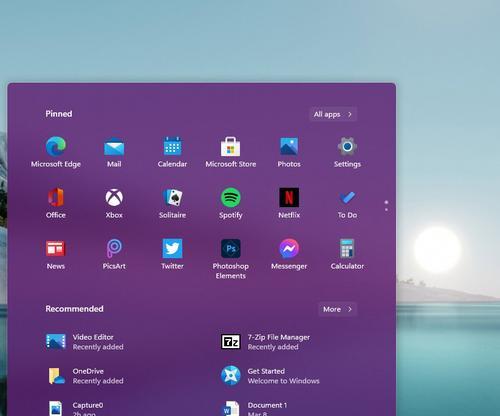
Task: Open the Capture0 recent file
Action: (x=76, y=409)
